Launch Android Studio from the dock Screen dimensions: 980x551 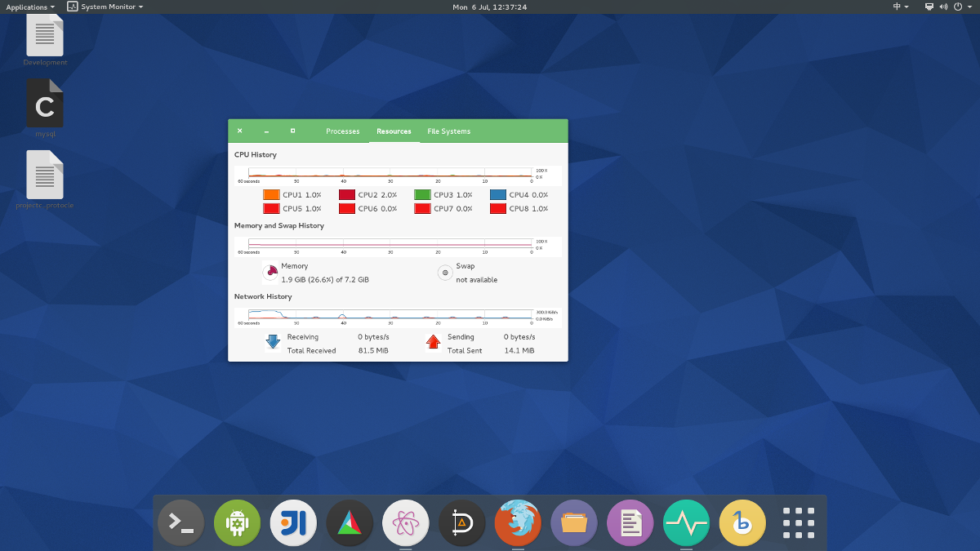[237, 522]
